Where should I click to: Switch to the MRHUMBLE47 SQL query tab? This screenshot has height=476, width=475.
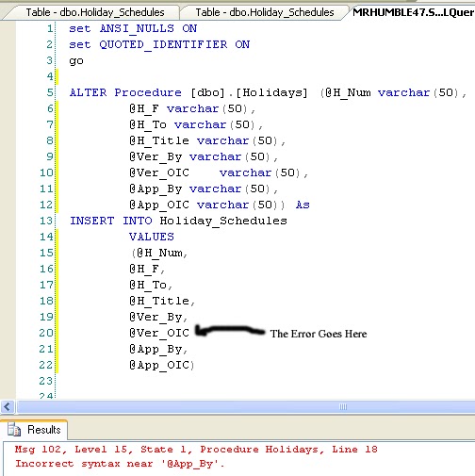[x=413, y=12]
